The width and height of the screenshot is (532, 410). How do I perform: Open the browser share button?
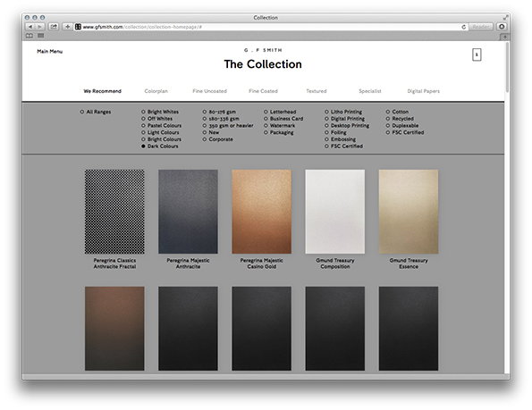(54, 27)
